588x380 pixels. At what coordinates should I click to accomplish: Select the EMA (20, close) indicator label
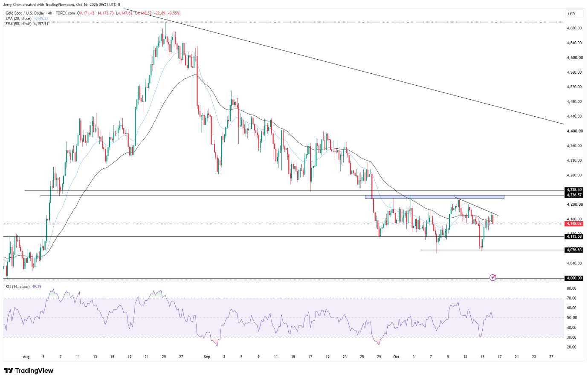click(18, 19)
